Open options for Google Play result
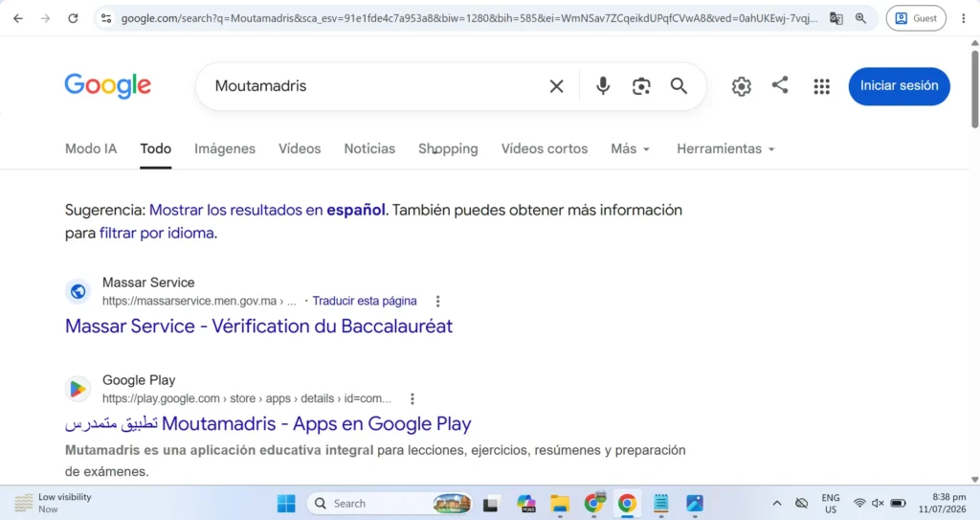 pyautogui.click(x=412, y=399)
